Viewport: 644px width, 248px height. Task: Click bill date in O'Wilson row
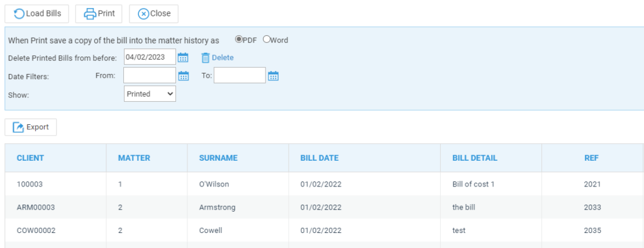321,185
